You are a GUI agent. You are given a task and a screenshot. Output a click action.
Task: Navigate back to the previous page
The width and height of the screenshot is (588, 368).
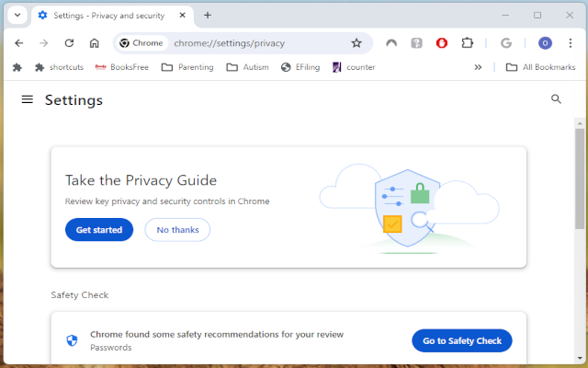coord(19,43)
